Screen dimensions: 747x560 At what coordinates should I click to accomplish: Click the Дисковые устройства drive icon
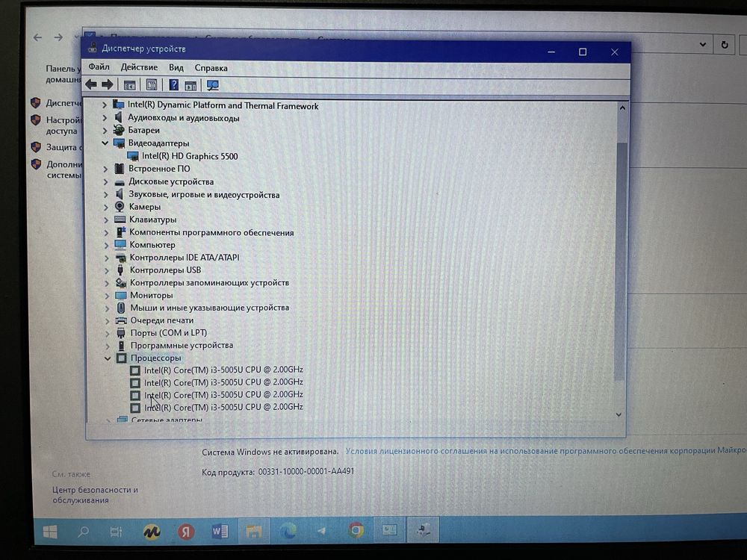point(120,182)
